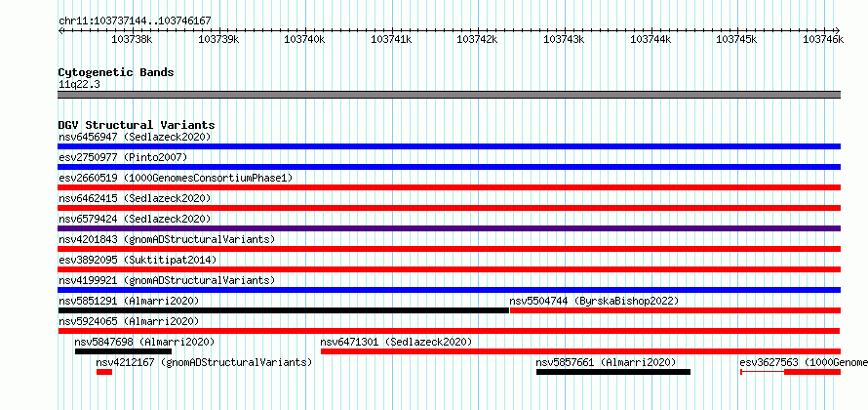This screenshot has width=868, height=410.
Task: Click the chr11:103737144..103746167 coordinates text
Action: [x=135, y=20]
